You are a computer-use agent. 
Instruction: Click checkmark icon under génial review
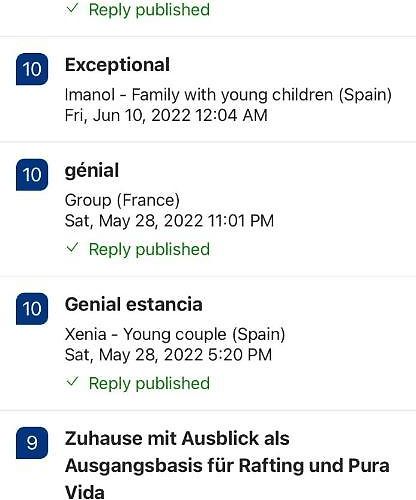point(72,248)
